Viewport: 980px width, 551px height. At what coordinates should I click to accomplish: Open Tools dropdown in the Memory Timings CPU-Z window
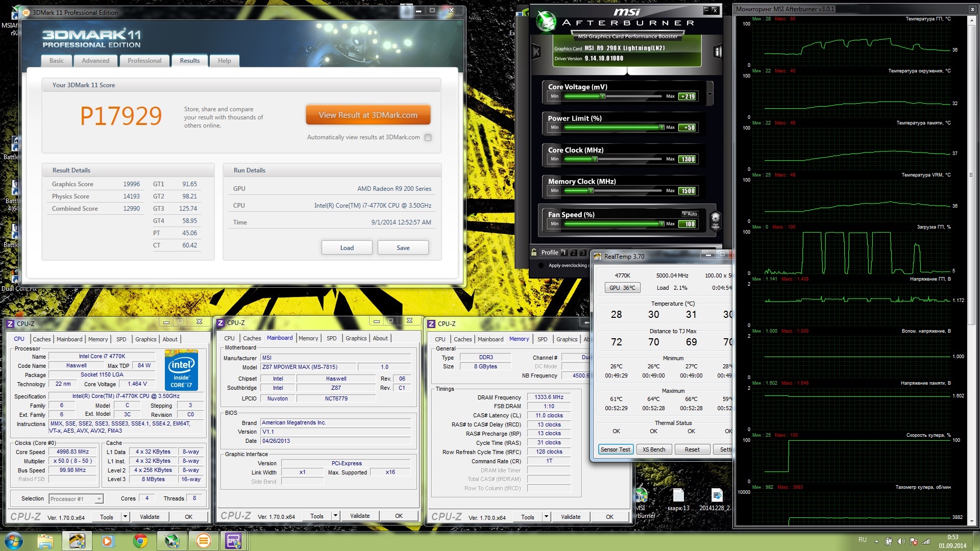point(546,517)
